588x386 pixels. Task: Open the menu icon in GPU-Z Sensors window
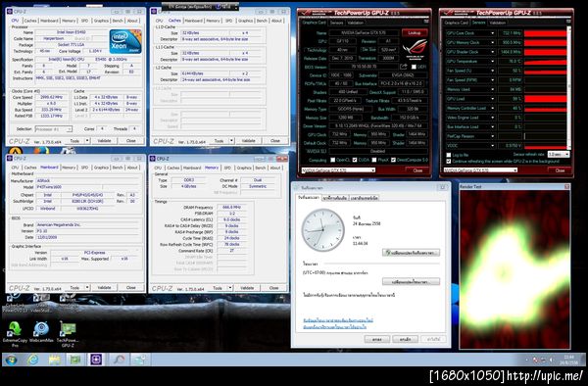click(568, 22)
